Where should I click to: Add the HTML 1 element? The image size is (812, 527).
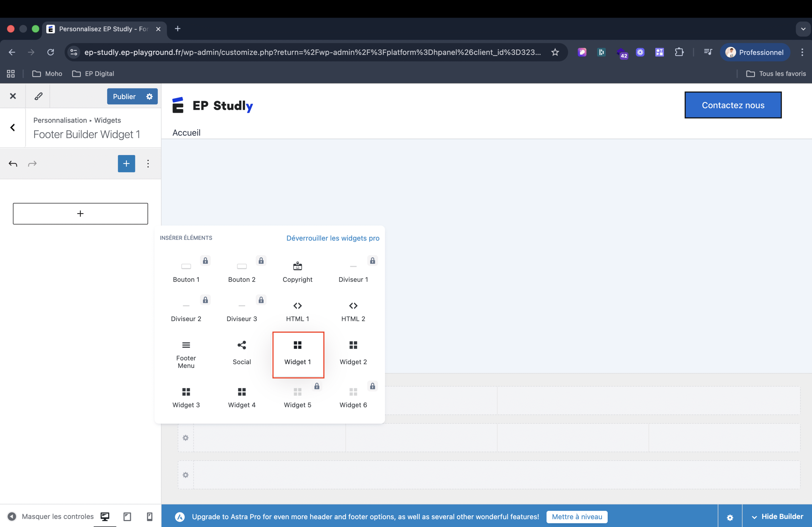(x=297, y=311)
